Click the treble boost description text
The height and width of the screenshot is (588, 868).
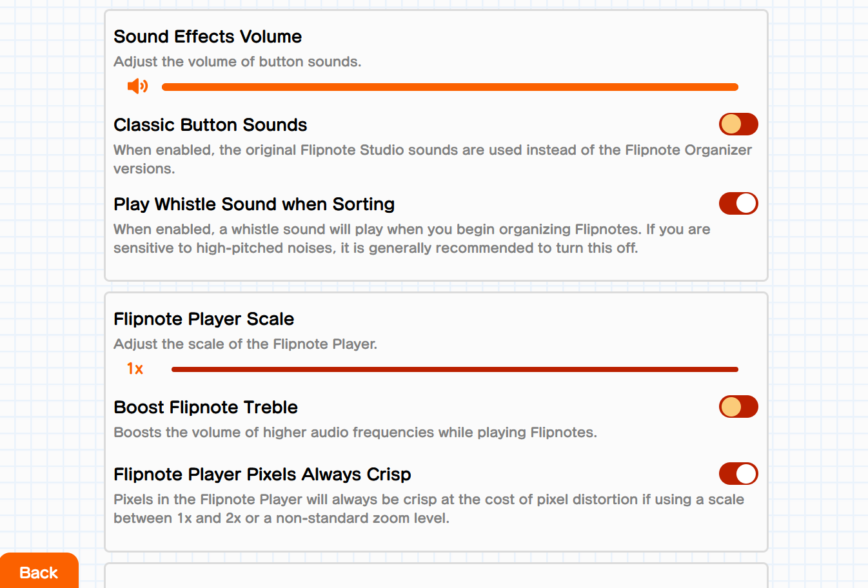(355, 433)
